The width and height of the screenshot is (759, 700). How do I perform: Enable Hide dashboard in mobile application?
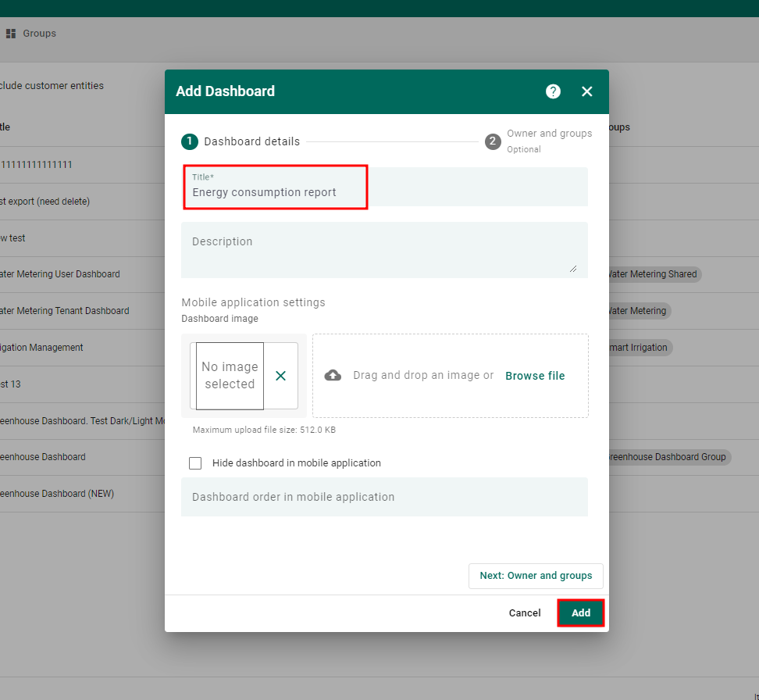tap(195, 463)
